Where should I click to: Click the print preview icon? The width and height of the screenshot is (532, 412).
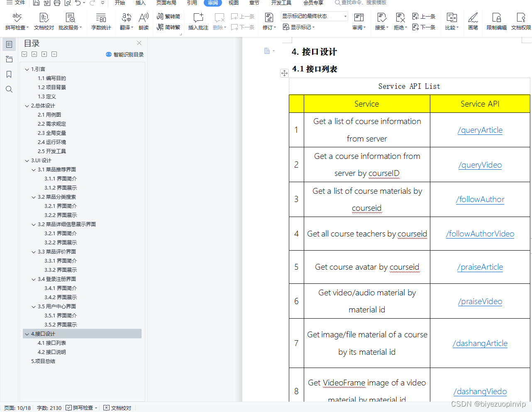coord(67,3)
